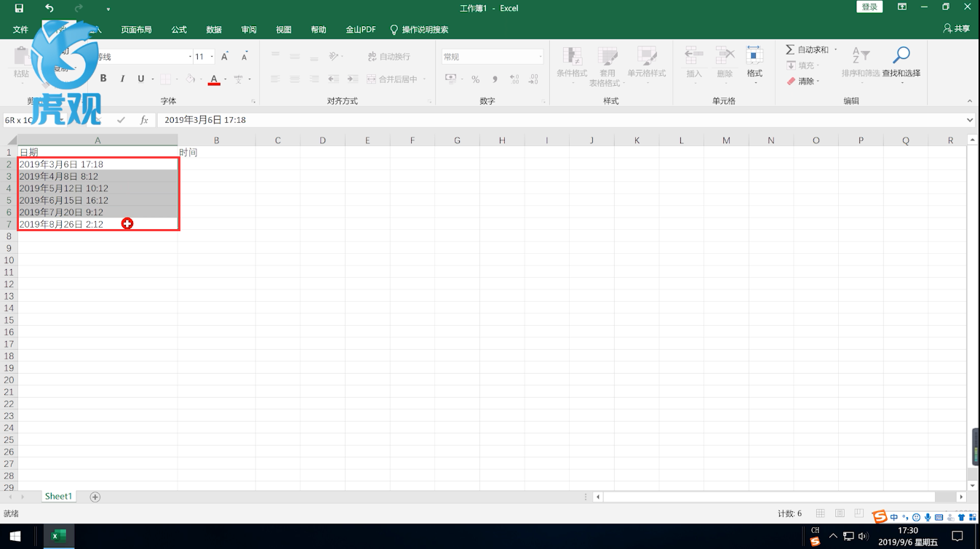980x549 pixels.
Task: Click the fx insert function icon
Action: click(144, 120)
